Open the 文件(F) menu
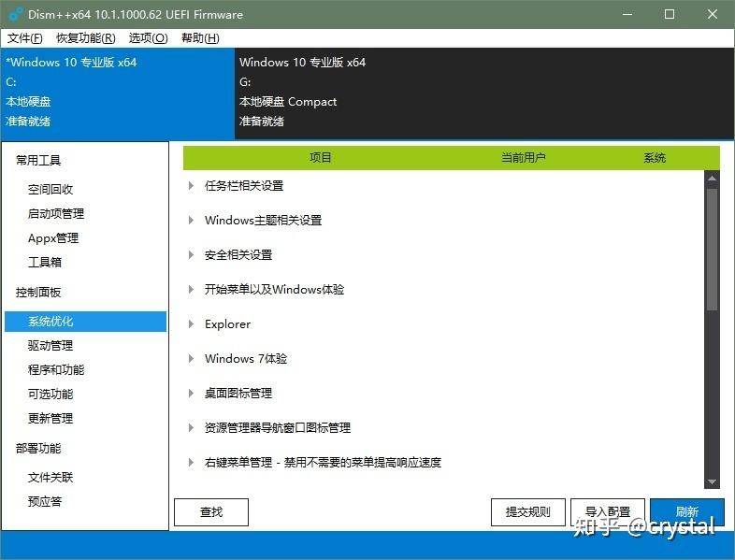 [24, 38]
